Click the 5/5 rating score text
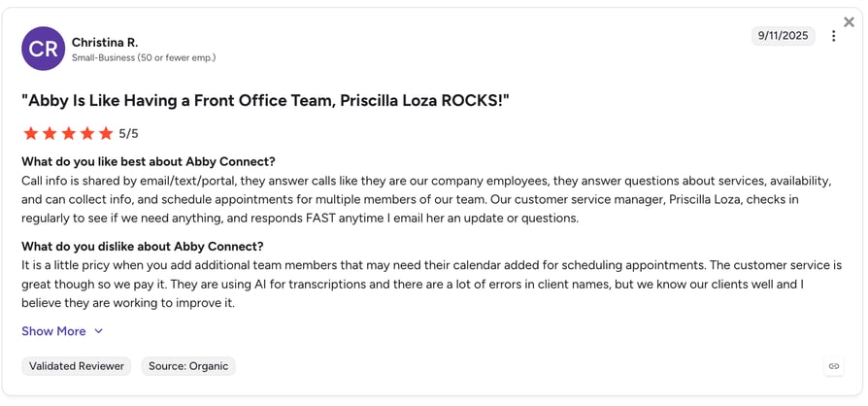This screenshot has height=406, width=868. pyautogui.click(x=128, y=133)
